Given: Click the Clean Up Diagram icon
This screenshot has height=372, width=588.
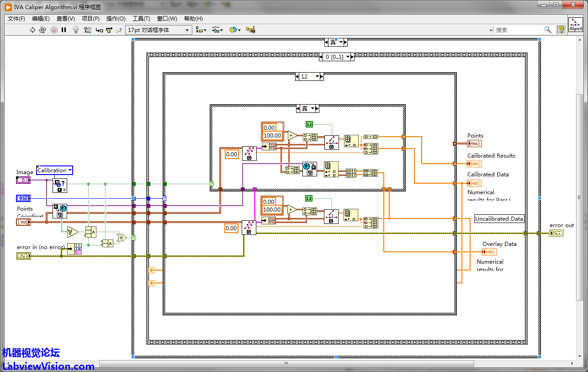Looking at the screenshot, I should click(250, 30).
